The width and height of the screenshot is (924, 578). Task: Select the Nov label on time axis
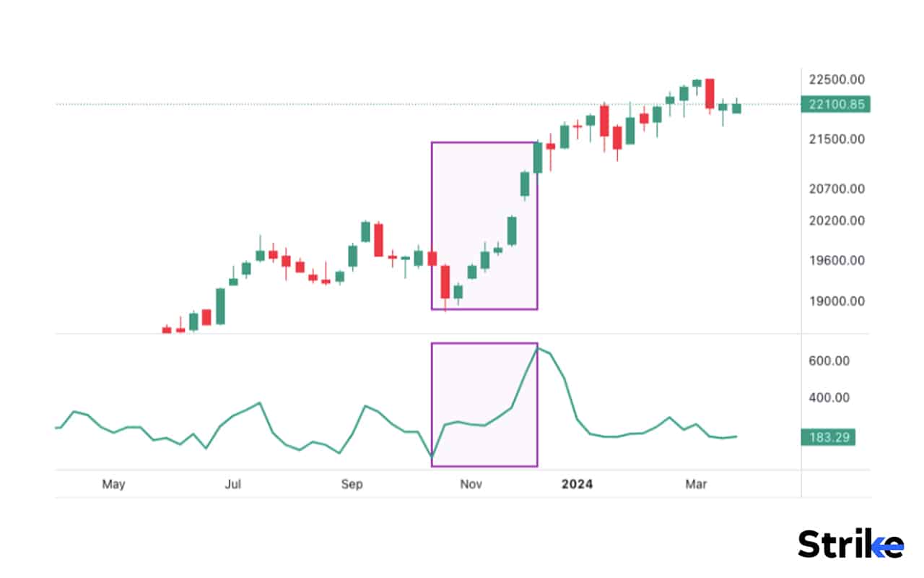pos(471,484)
